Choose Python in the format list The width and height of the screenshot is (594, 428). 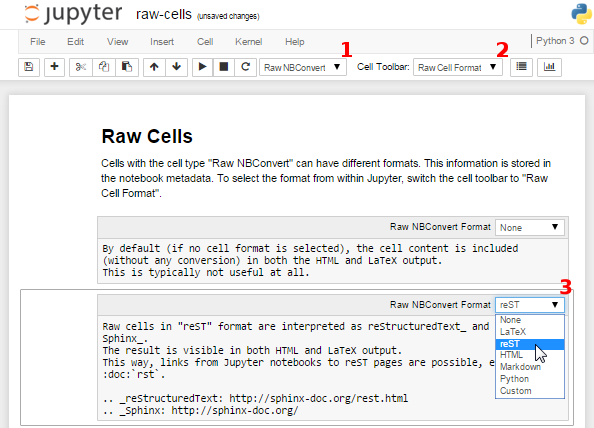pyautogui.click(x=530, y=379)
